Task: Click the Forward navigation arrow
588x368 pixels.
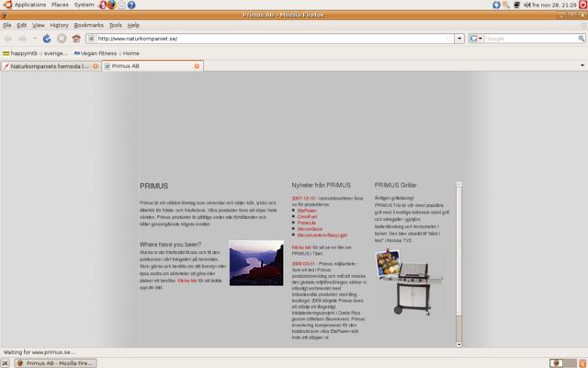Action: (22, 39)
